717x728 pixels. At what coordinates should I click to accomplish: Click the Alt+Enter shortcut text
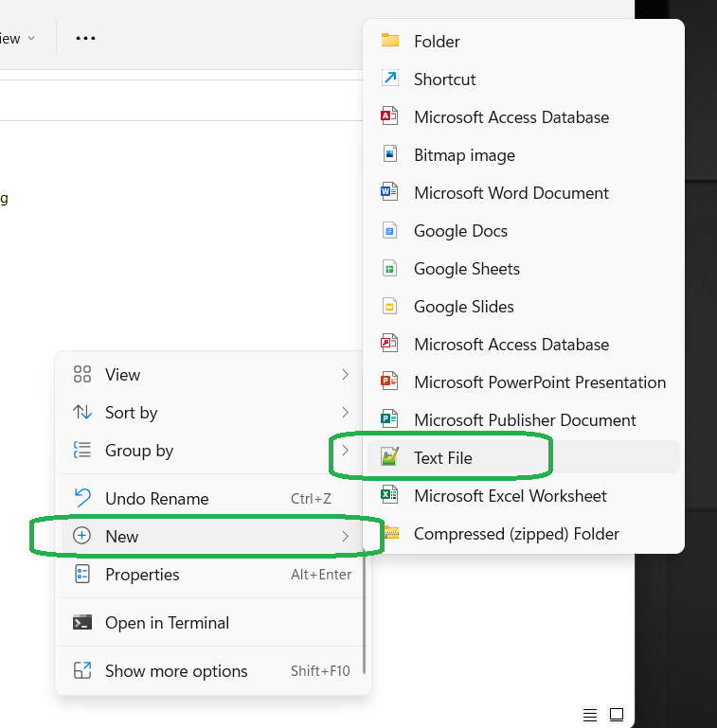(x=321, y=575)
